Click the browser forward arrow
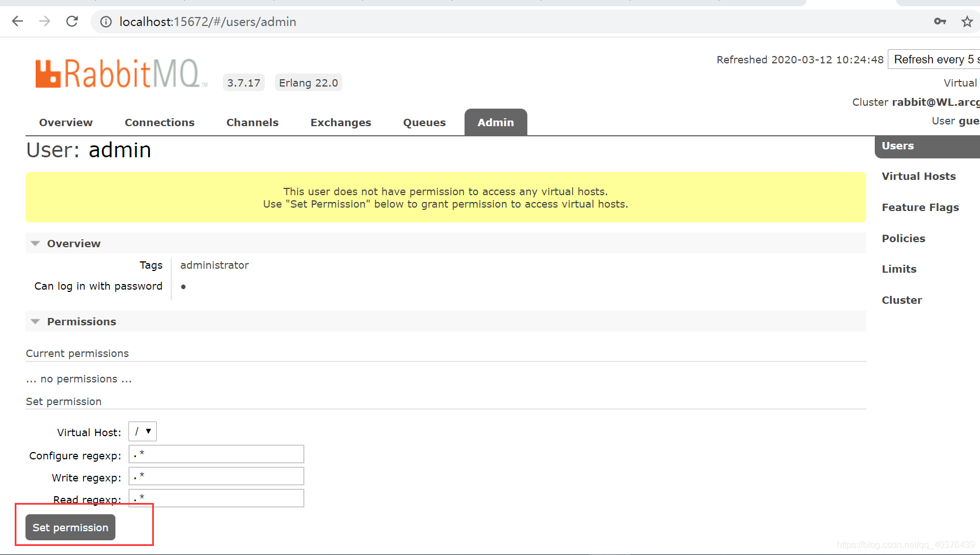This screenshot has width=980, height=555. [45, 21]
